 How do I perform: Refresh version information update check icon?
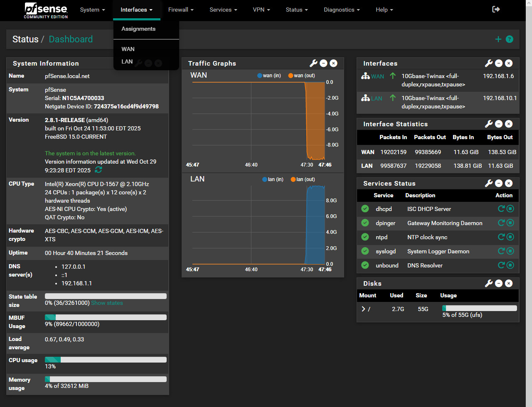[x=99, y=170]
